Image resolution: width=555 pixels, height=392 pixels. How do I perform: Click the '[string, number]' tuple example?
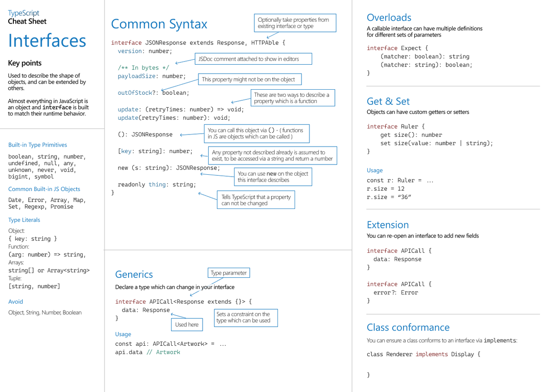(34, 287)
